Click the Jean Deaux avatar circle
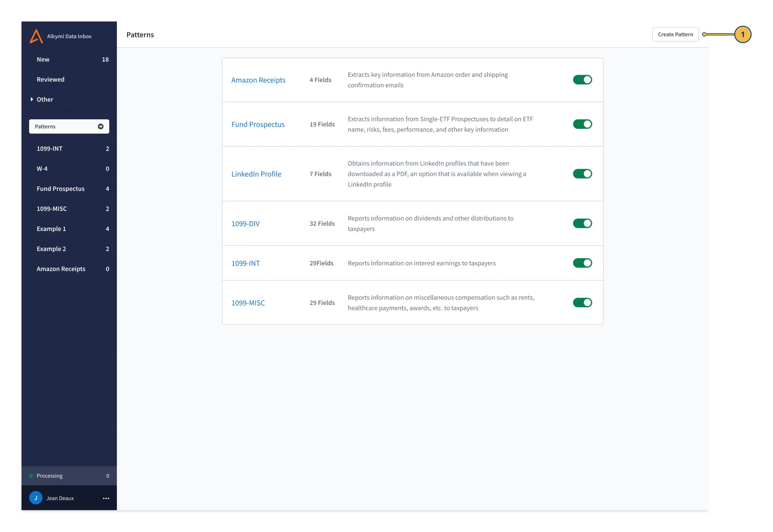Image resolution: width=773 pixels, height=532 pixels. click(36, 498)
